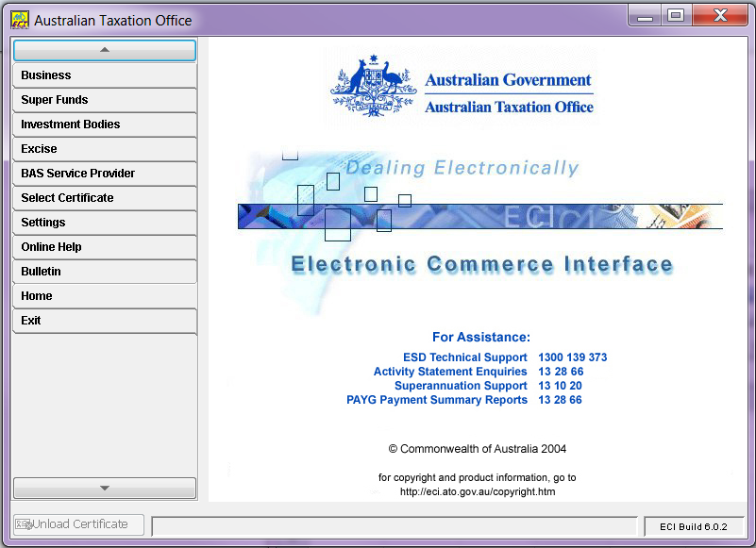Click the Electronic Commerce Interface heading

(x=481, y=264)
